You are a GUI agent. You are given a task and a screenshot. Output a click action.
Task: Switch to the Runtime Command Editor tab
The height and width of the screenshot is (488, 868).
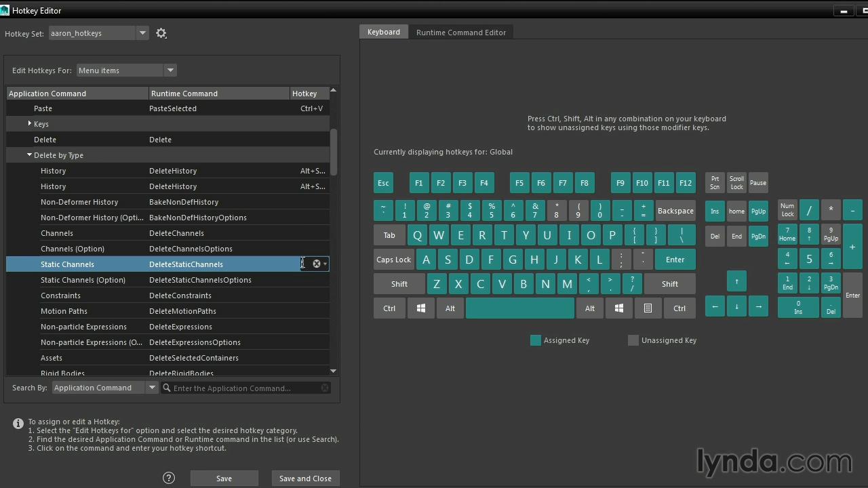pos(460,33)
